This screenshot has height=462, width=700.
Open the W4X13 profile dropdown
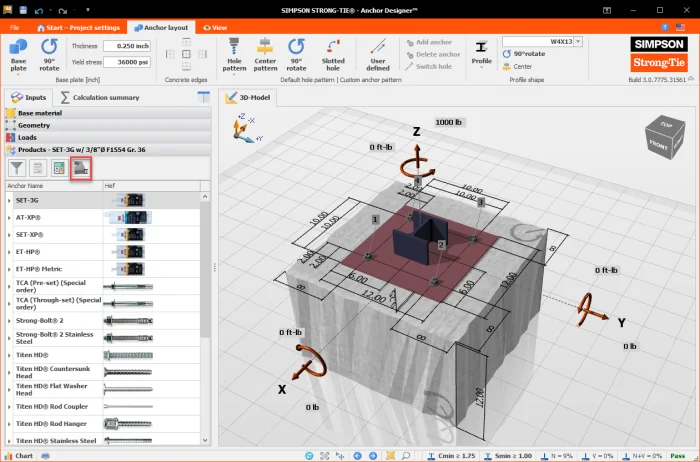[578, 42]
